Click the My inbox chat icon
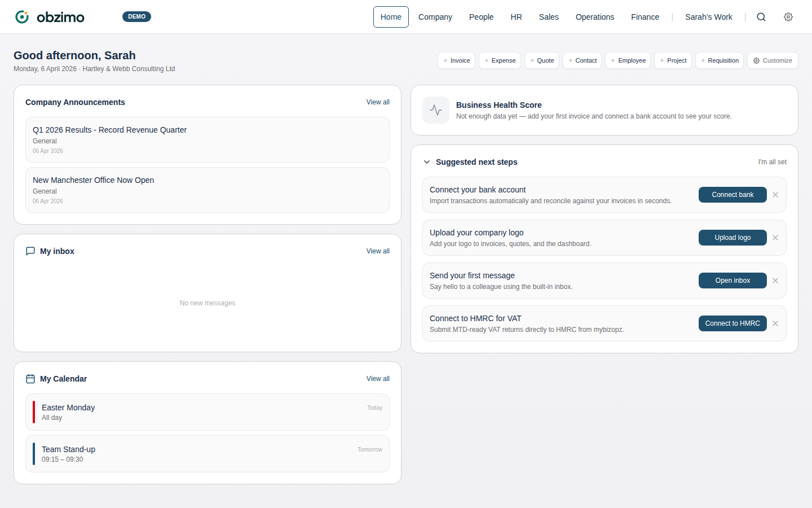812x508 pixels. 30,251
